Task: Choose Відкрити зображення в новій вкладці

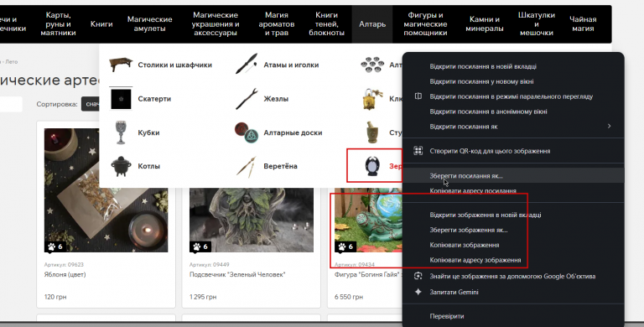Action: pos(486,215)
